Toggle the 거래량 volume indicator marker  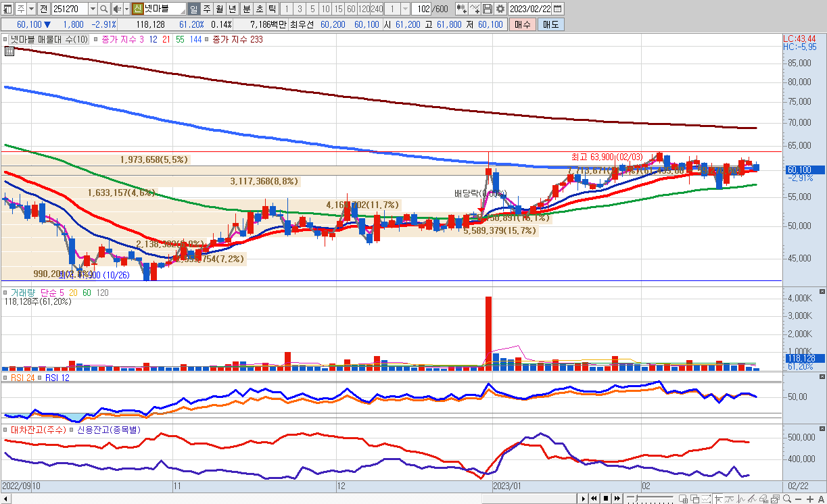point(5,293)
